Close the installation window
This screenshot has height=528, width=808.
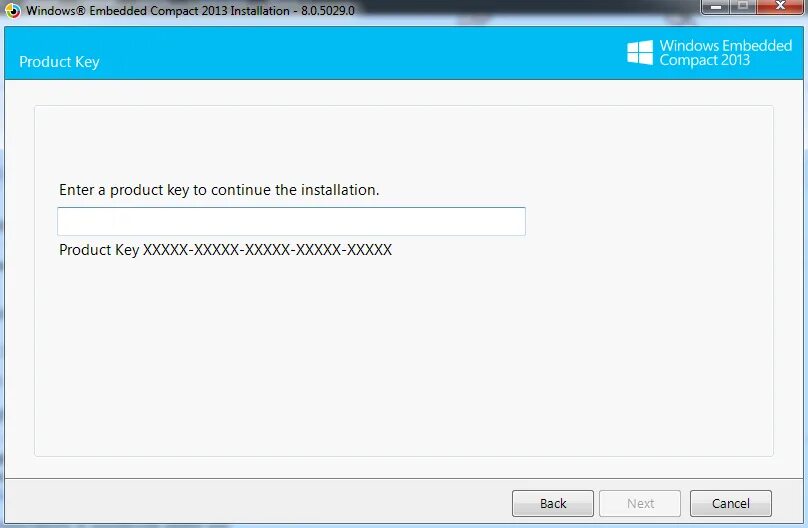780,6
